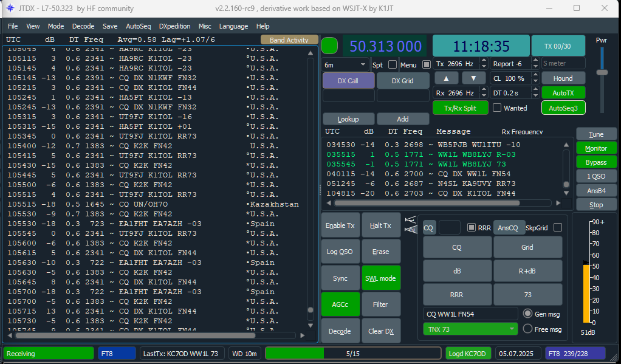Image resolution: width=621 pixels, height=364 pixels.
Task: Click the CQ WW1L FN54 message field
Action: pyautogui.click(x=470, y=314)
